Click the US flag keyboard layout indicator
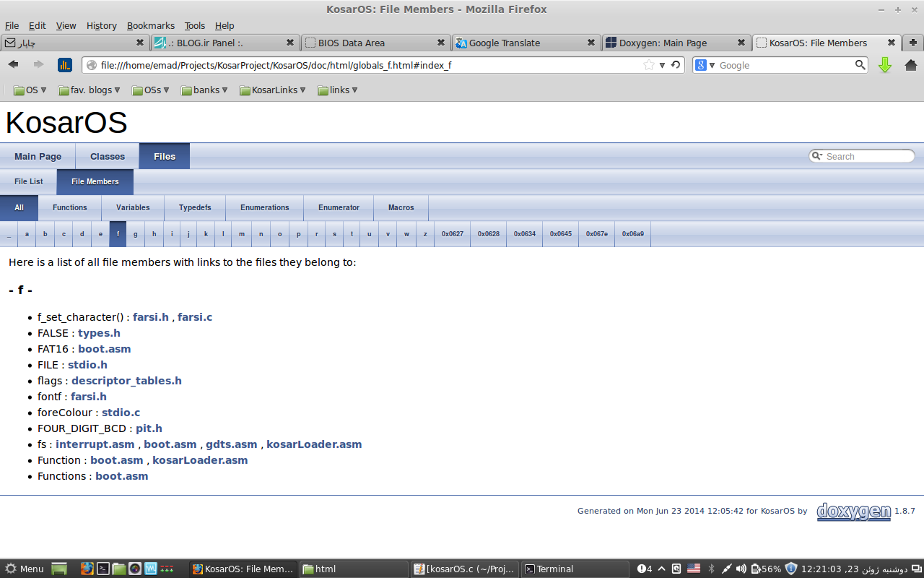Screen dimensions: 924x578 (694, 569)
